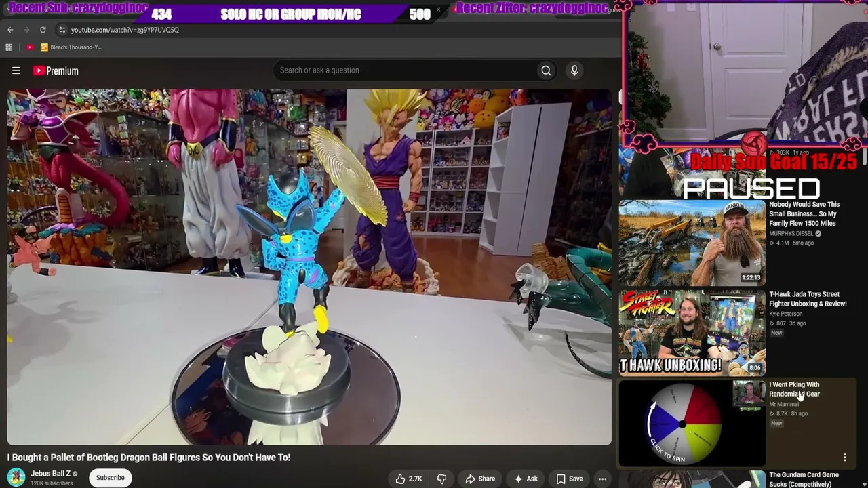Visit the Mr Mammal channel

[784, 404]
